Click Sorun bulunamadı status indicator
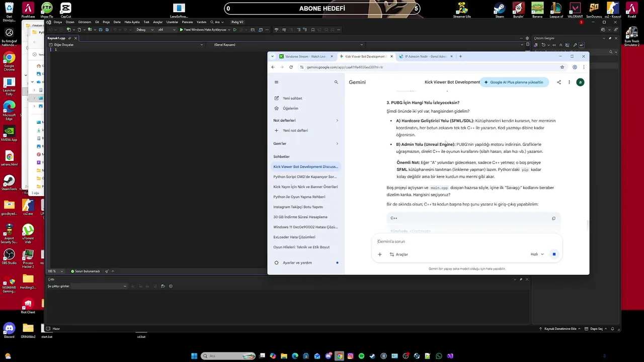Screen dimensions: 644x362 click(x=86, y=271)
